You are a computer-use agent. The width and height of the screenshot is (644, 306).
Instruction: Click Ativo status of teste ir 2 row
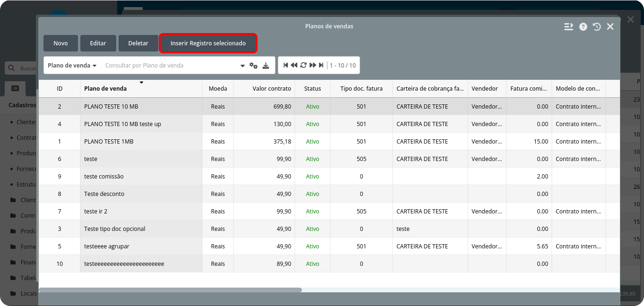coord(312,212)
